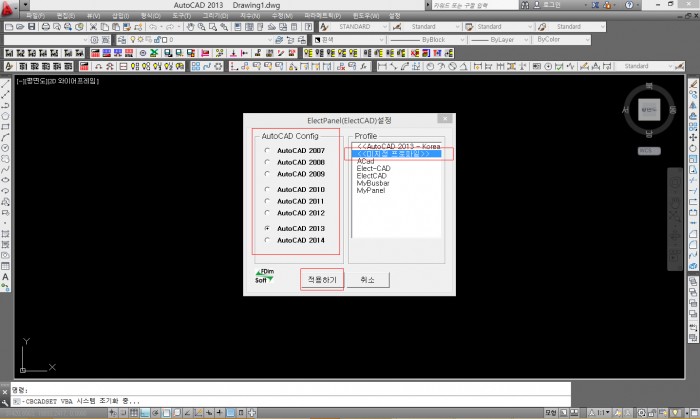
Task: Open the 그리기(D) menu
Action: [x=215, y=16]
